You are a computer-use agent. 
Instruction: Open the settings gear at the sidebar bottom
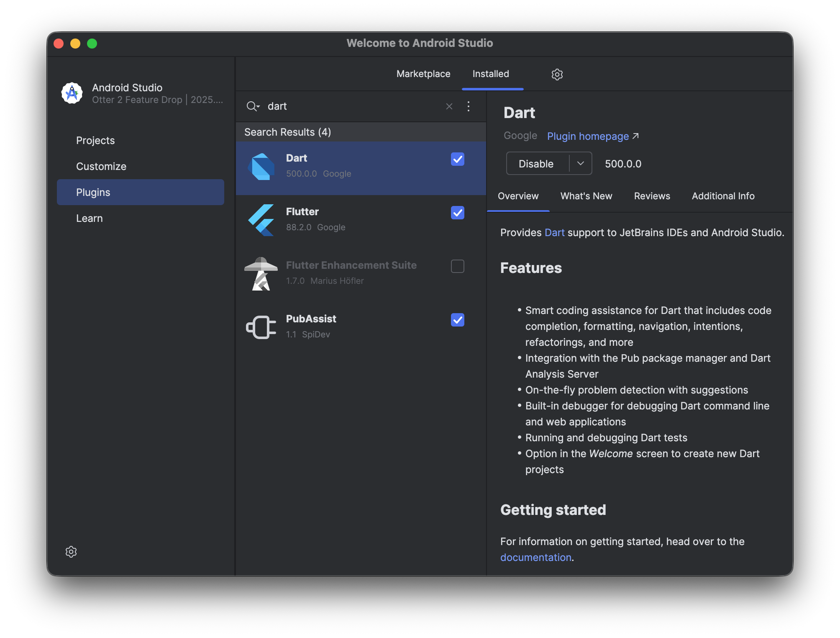pos(71,552)
